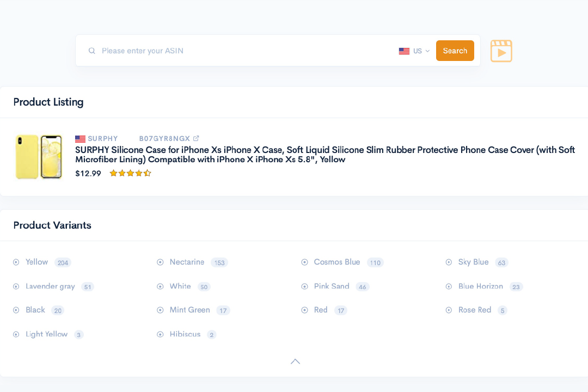Screen dimensions: 588x392
Task: Click the orange Search button
Action: (x=455, y=51)
